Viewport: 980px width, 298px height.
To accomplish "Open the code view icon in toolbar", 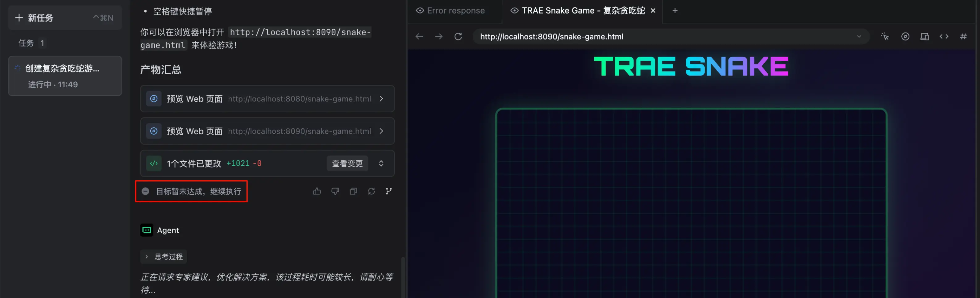I will 944,36.
